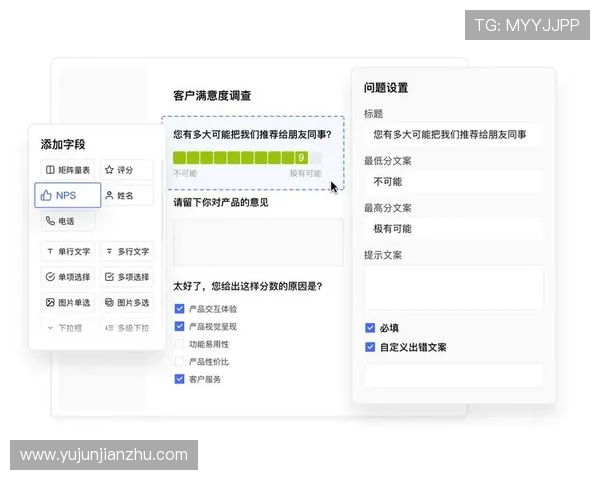Add the 图片单选 image single-select field
The height and width of the screenshot is (480, 600).
pyautogui.click(x=67, y=302)
